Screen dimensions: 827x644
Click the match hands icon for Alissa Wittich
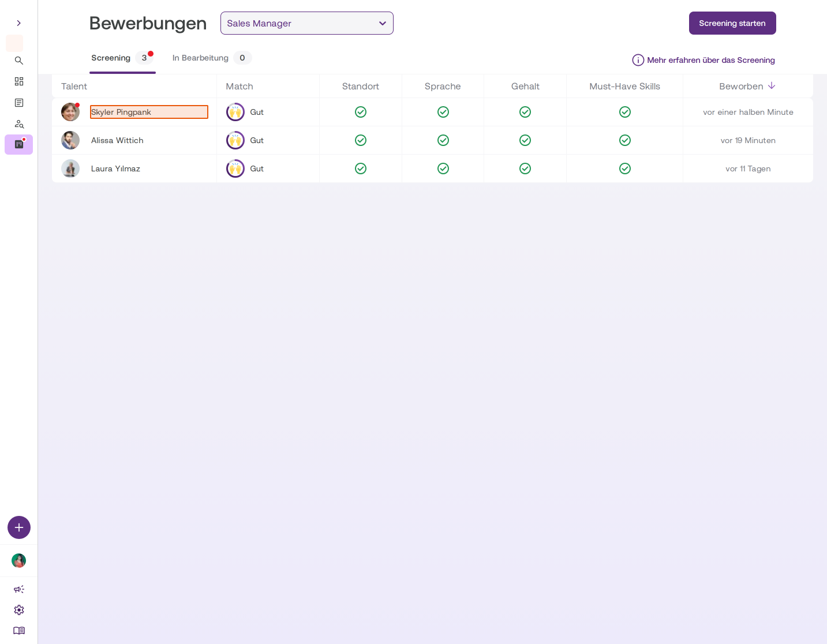tap(235, 140)
